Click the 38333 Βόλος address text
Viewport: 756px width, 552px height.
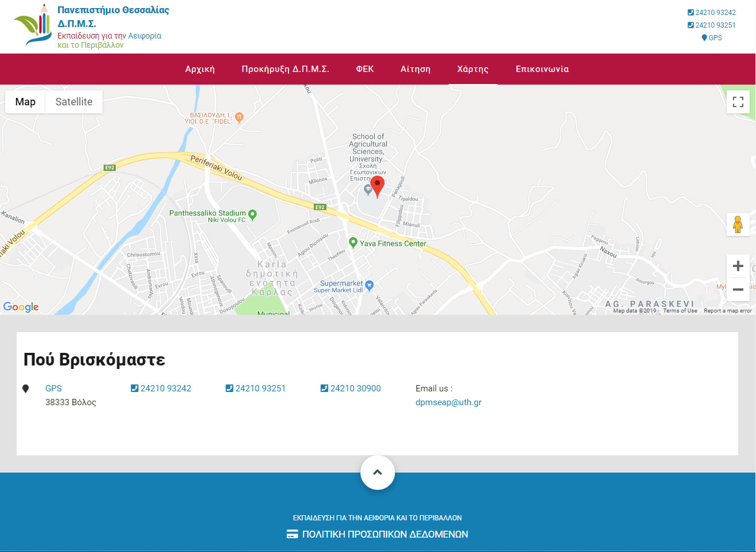[x=71, y=402]
